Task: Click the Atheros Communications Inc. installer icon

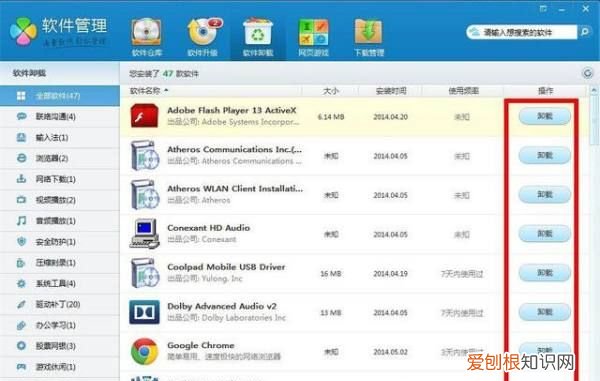Action: 145,155
